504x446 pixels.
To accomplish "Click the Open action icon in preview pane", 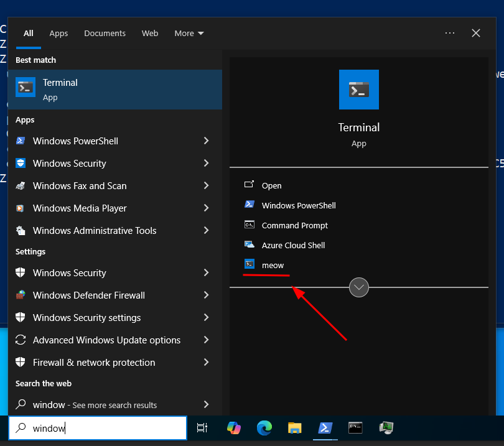I will pyautogui.click(x=249, y=185).
